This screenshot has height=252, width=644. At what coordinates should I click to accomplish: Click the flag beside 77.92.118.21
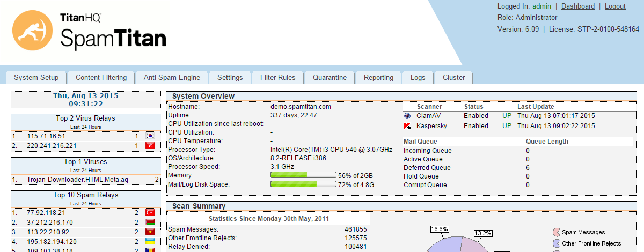point(150,213)
